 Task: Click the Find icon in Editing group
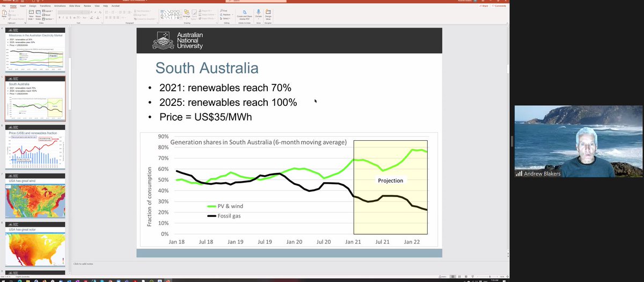(224, 10)
